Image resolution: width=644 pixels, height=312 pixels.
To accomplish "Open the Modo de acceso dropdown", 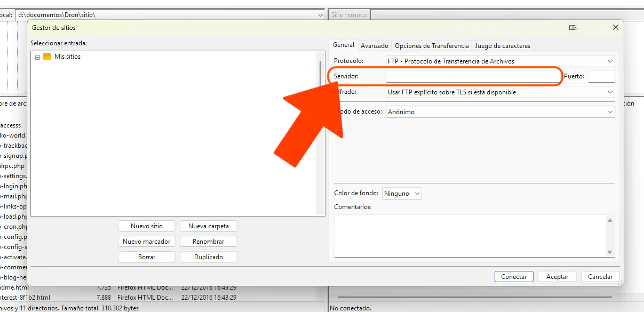I will tap(610, 111).
